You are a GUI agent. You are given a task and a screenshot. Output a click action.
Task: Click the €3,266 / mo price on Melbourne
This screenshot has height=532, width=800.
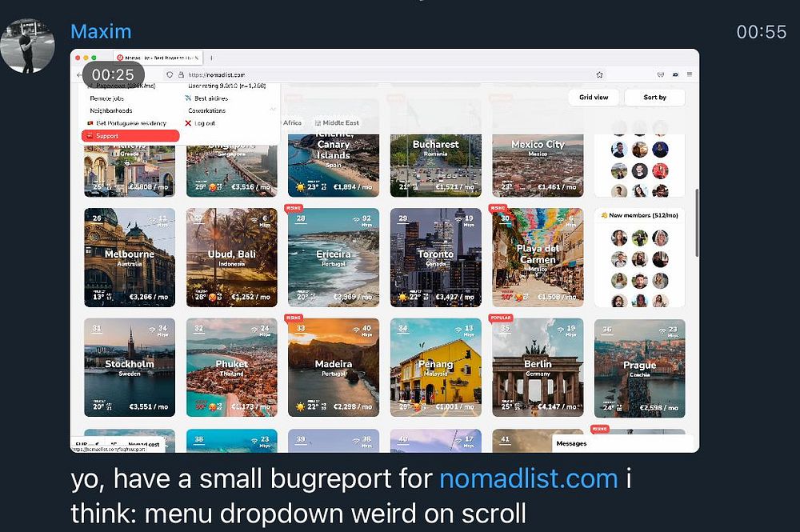pyautogui.click(x=149, y=297)
